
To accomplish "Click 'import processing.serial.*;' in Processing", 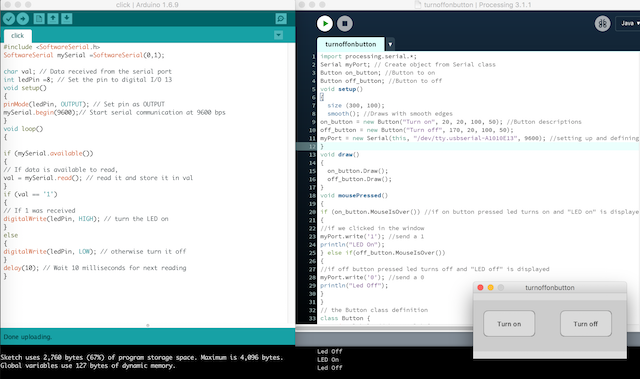I will pyautogui.click(x=369, y=56).
